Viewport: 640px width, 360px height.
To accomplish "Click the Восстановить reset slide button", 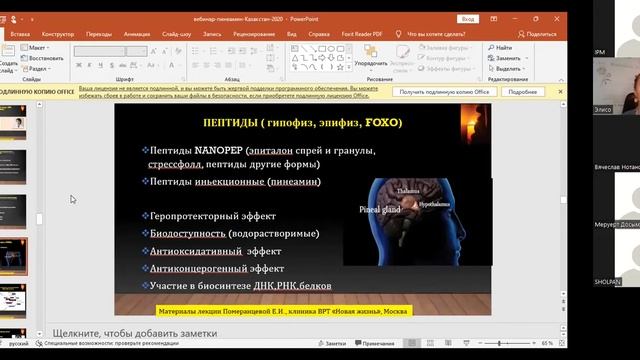I will (x=42, y=58).
